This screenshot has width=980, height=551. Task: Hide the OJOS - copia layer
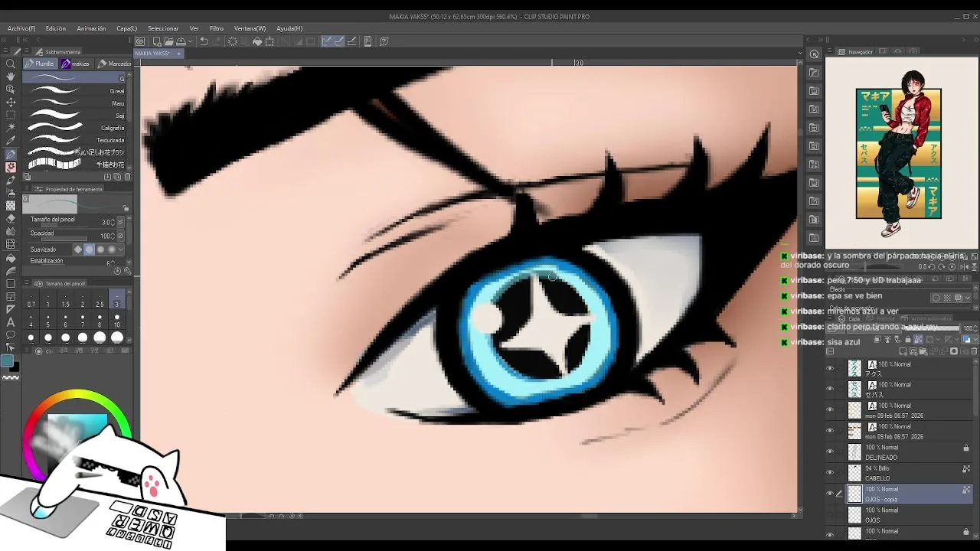click(x=830, y=494)
